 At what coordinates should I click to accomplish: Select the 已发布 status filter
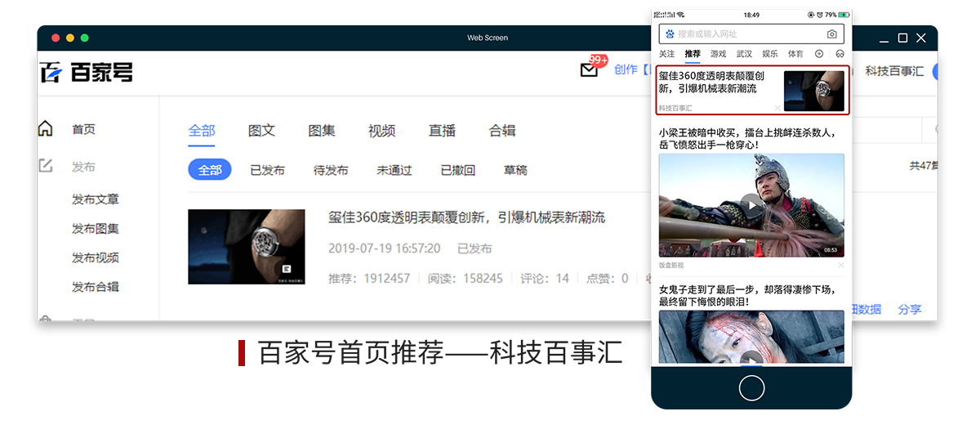267,170
